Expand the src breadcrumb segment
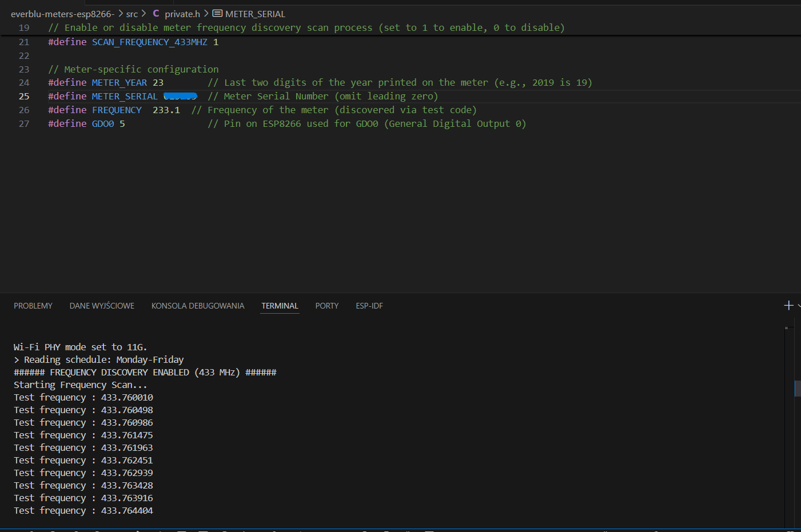 (x=131, y=14)
